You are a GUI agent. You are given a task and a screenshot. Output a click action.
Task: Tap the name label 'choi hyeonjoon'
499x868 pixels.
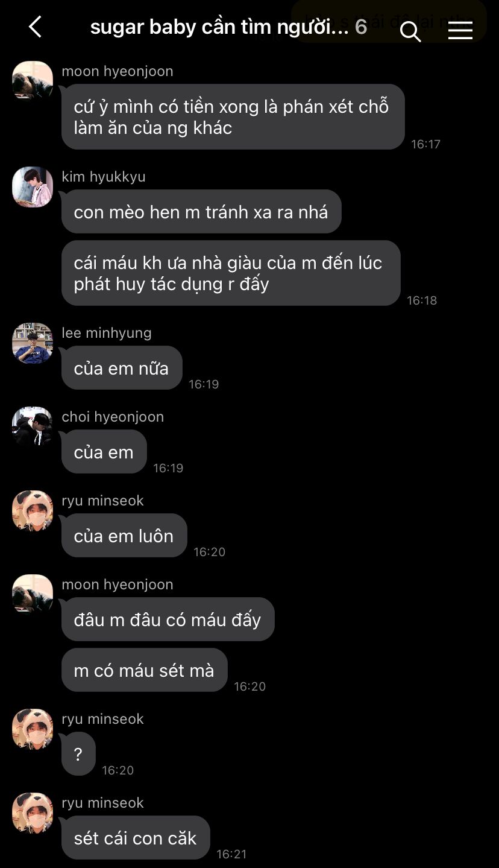click(x=113, y=417)
